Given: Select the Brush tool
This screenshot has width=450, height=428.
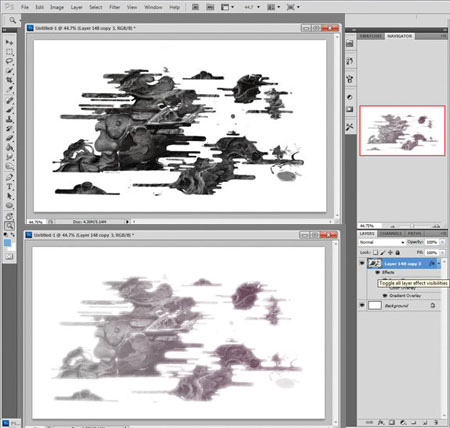Looking at the screenshot, I should click(x=9, y=110).
